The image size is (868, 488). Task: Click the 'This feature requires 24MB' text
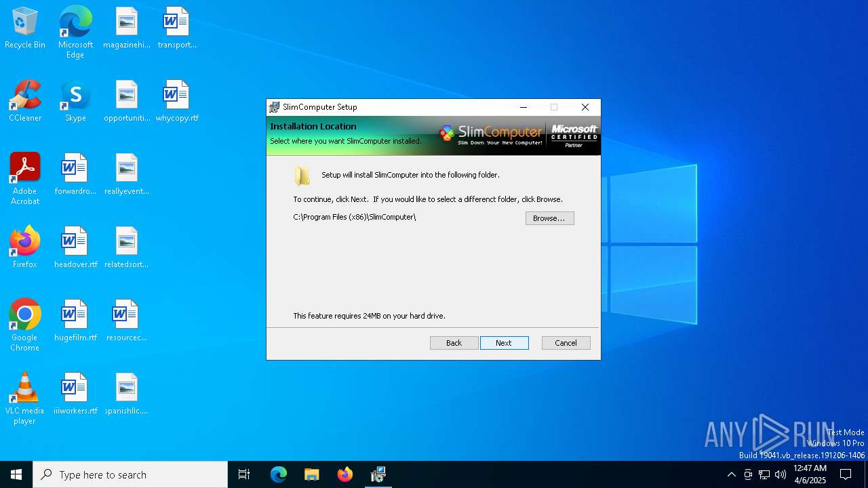369,316
